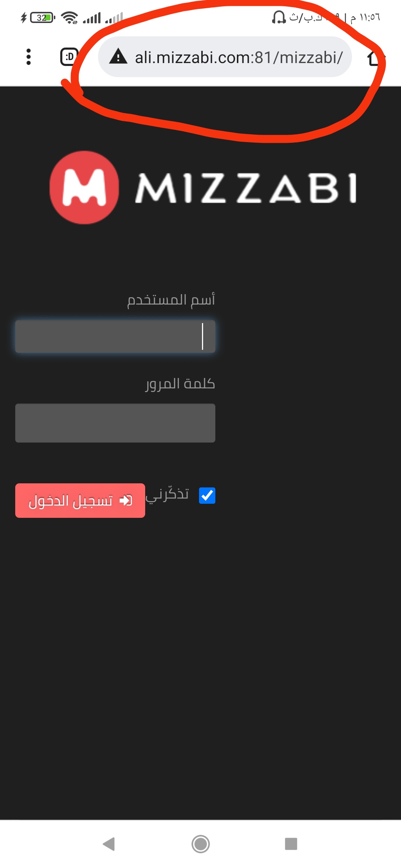Tap the browser home icon
Viewport: 401px width, 868px height.
(375, 58)
